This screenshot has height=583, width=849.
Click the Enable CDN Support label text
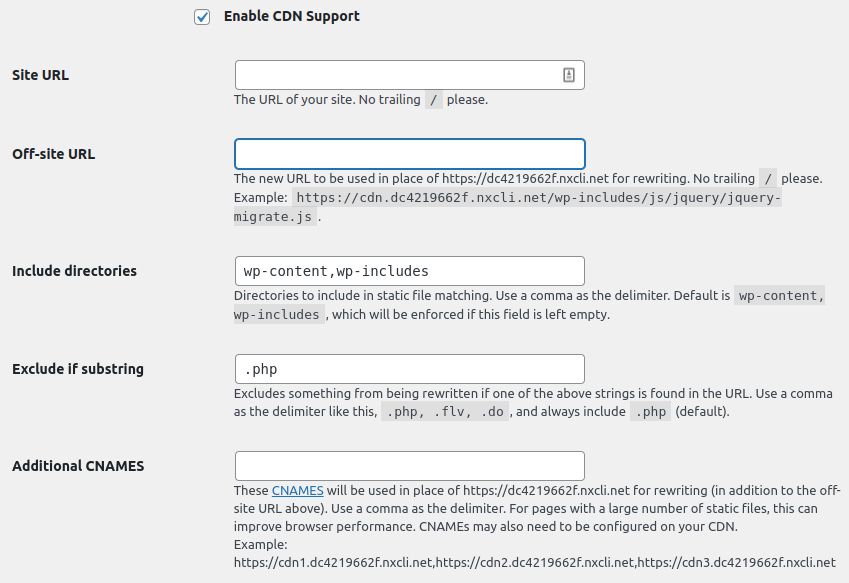pos(291,16)
